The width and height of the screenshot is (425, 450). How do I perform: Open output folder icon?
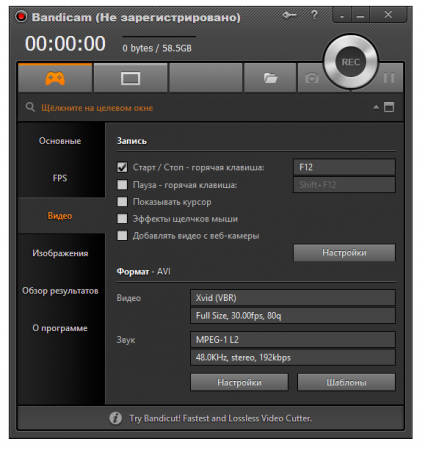(270, 78)
